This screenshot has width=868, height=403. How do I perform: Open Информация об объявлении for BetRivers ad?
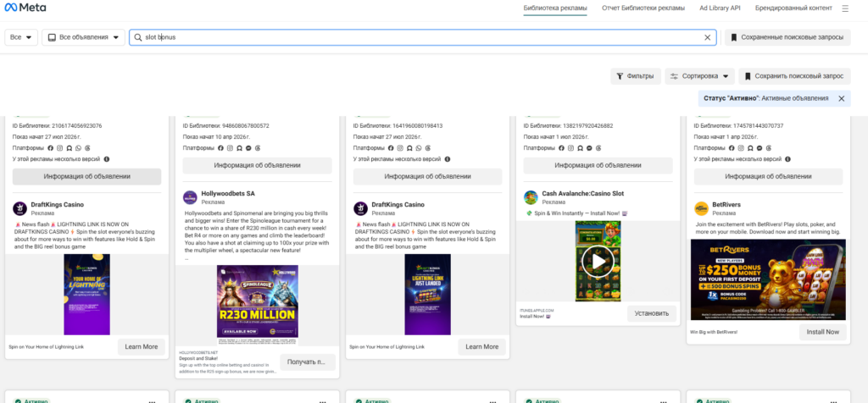pyautogui.click(x=769, y=177)
